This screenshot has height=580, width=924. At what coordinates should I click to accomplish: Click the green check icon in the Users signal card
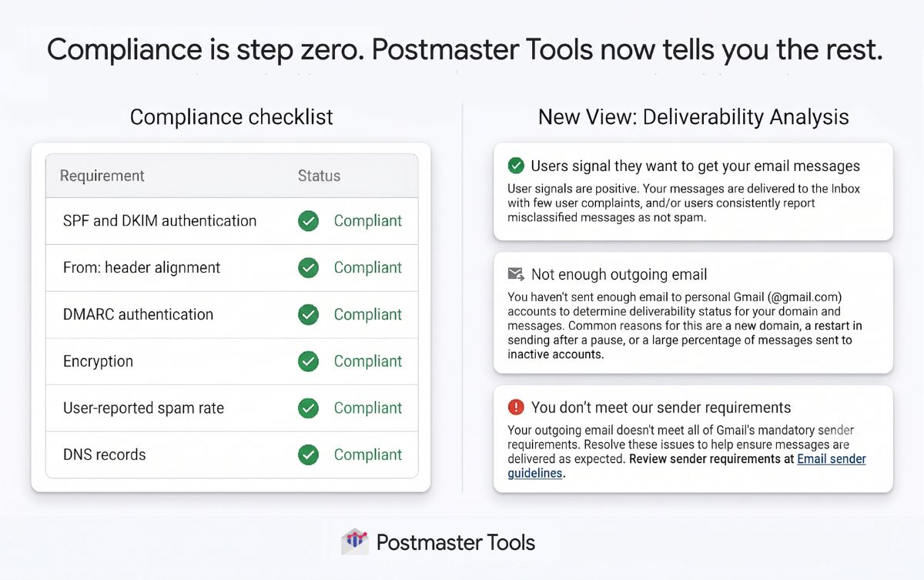(516, 166)
